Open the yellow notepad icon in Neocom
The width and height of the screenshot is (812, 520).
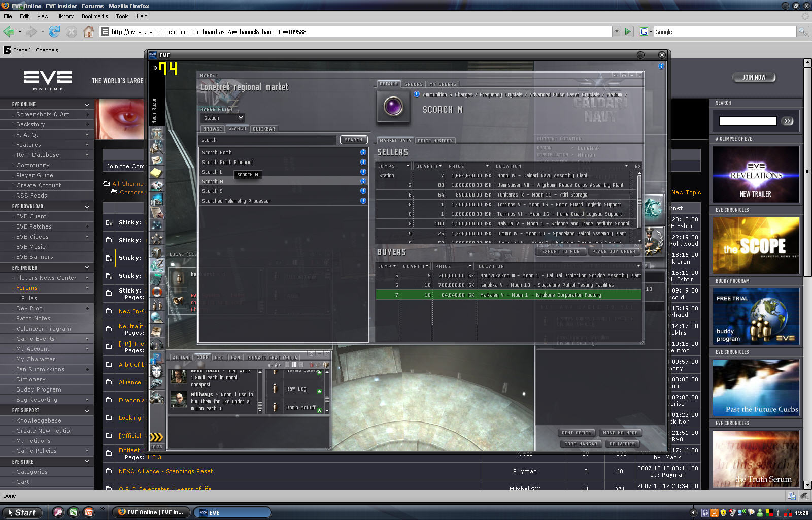157,173
